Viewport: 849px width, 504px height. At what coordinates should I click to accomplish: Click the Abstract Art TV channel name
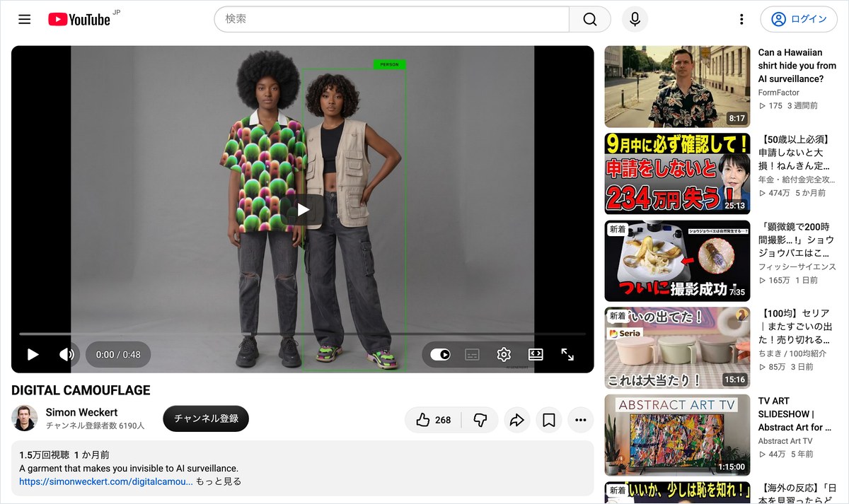click(785, 441)
